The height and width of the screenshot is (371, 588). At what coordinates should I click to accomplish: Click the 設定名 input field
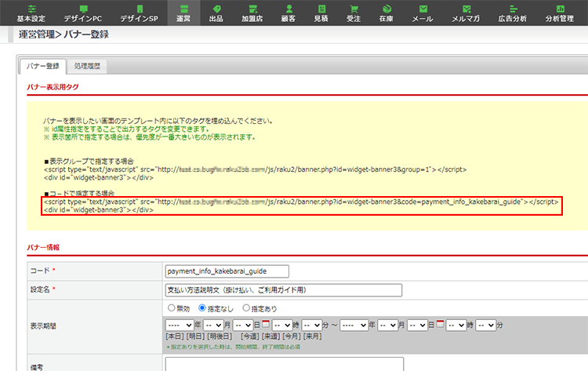(283, 289)
